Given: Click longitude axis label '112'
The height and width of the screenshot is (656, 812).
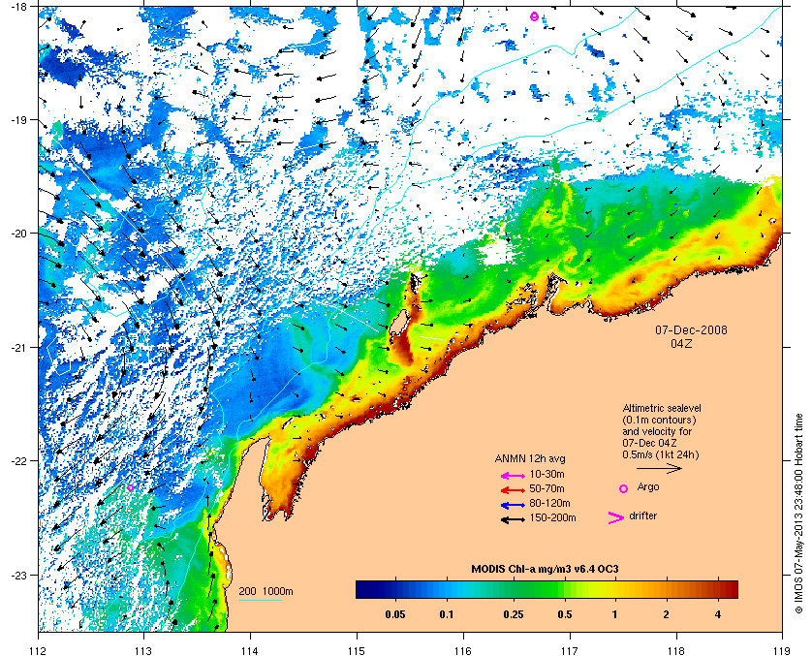Looking at the screenshot, I should pos(39,650).
